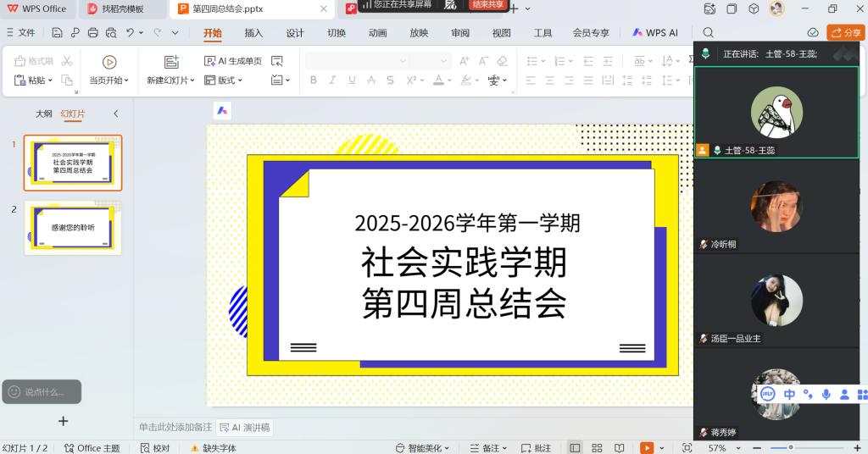Switch to slide sorter view icon
The width and height of the screenshot is (868, 454).
pyautogui.click(x=597, y=447)
